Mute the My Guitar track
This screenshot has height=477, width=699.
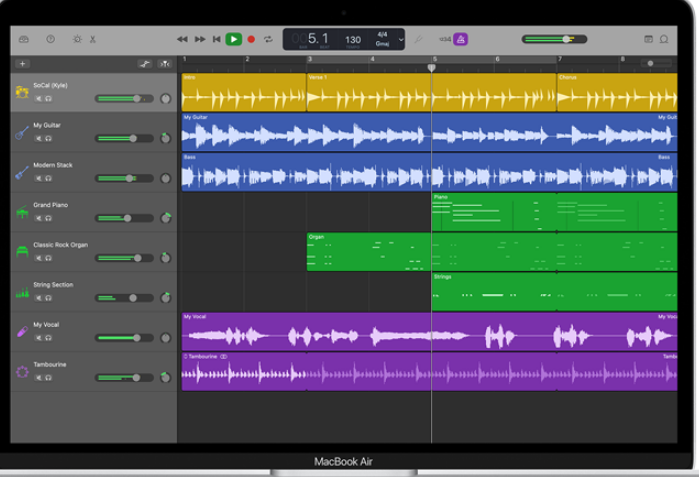(x=39, y=139)
